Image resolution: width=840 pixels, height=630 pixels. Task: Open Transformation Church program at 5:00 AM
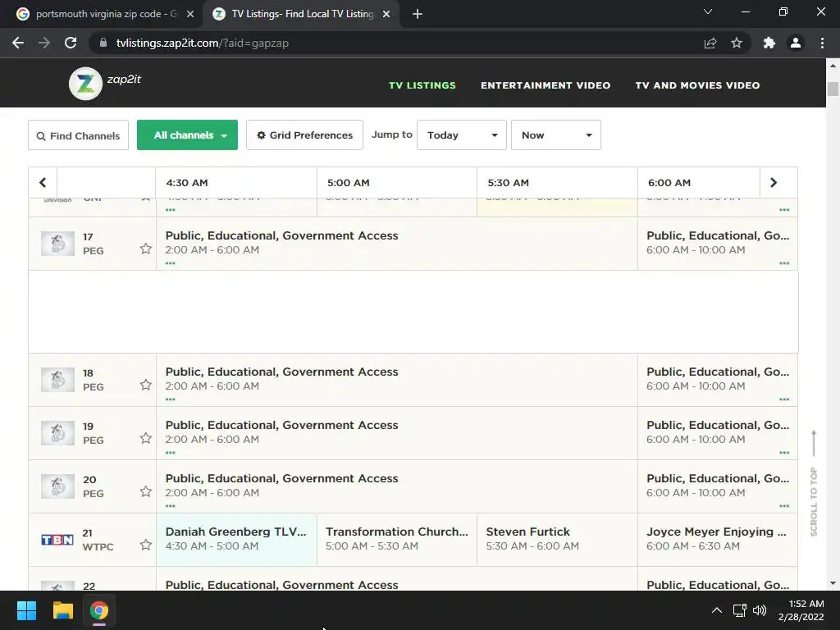click(x=397, y=539)
